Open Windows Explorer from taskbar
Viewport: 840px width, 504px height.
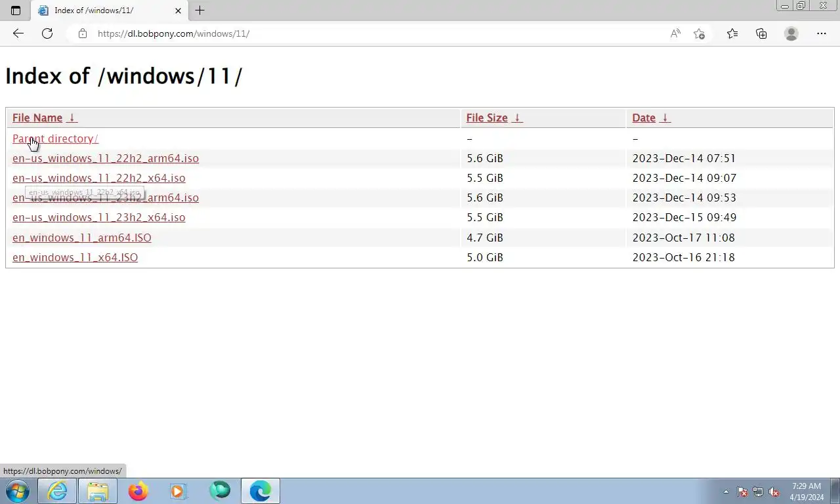98,491
